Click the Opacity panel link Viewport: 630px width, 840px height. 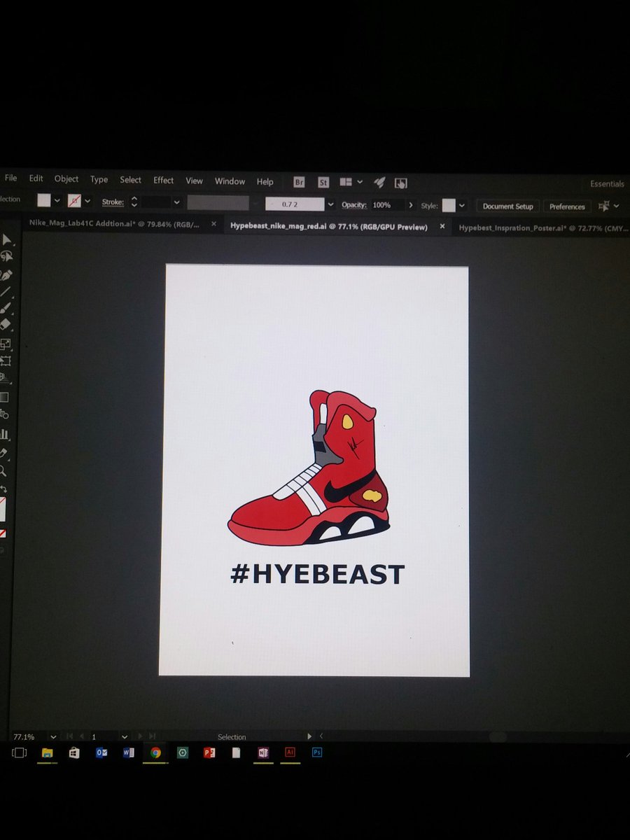[x=354, y=205]
